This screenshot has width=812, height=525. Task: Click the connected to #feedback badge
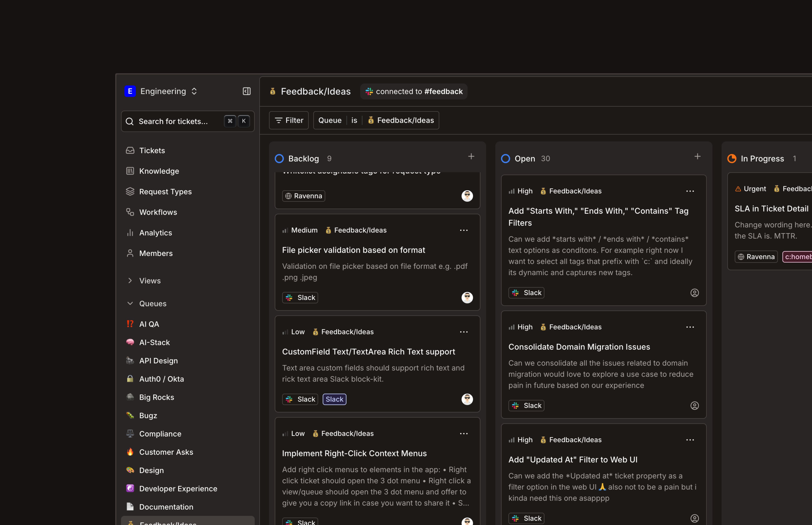[414, 91]
